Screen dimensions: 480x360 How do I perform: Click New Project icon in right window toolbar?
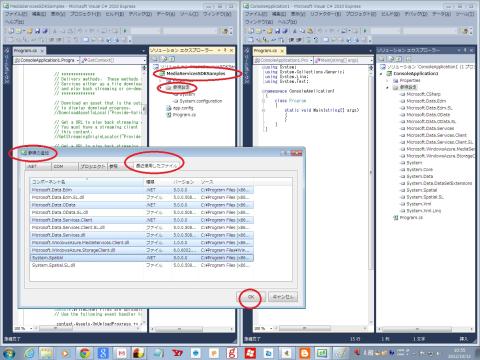point(251,31)
